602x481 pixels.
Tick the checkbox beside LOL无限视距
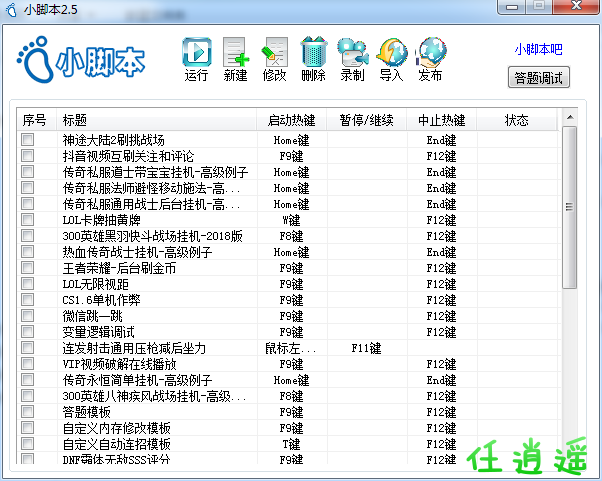click(28, 284)
